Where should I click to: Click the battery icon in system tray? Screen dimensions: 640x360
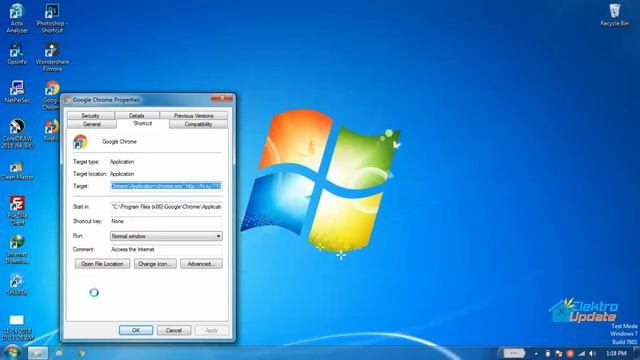coord(548,353)
